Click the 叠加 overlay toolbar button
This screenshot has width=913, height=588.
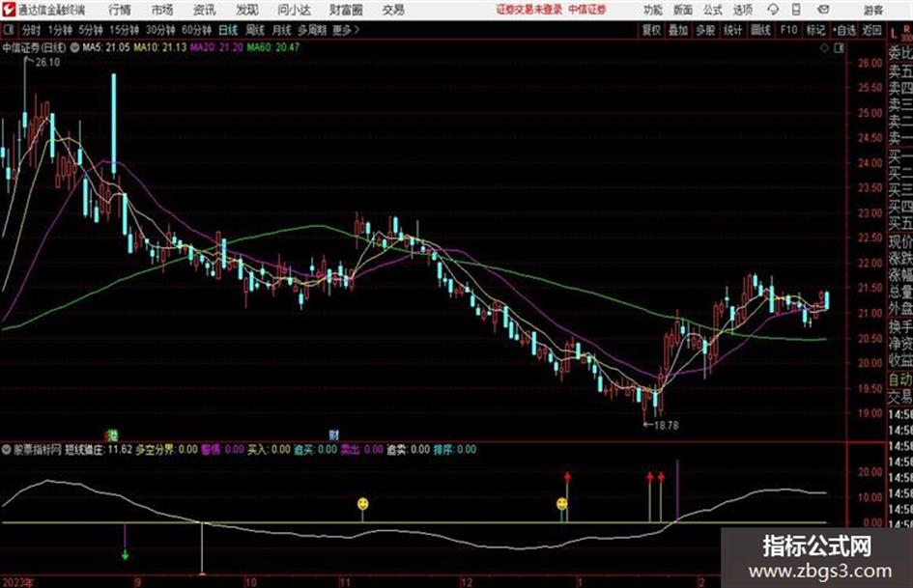[x=678, y=30]
